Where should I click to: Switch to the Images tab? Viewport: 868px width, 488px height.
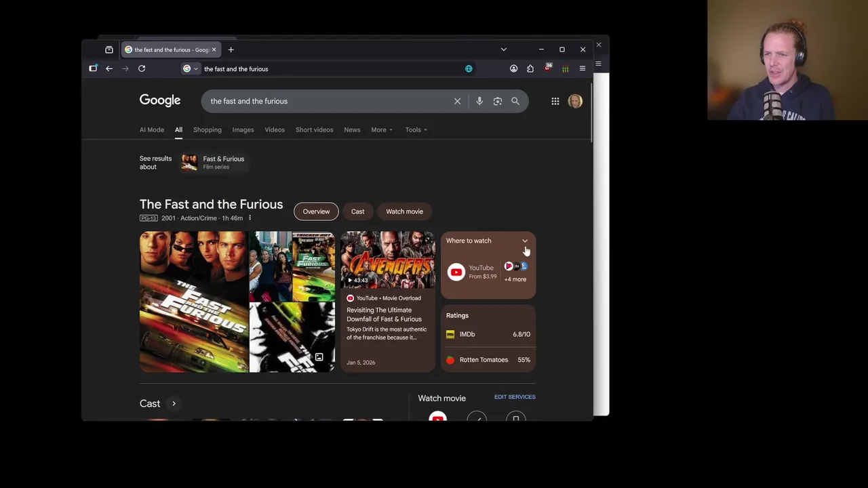tap(243, 129)
